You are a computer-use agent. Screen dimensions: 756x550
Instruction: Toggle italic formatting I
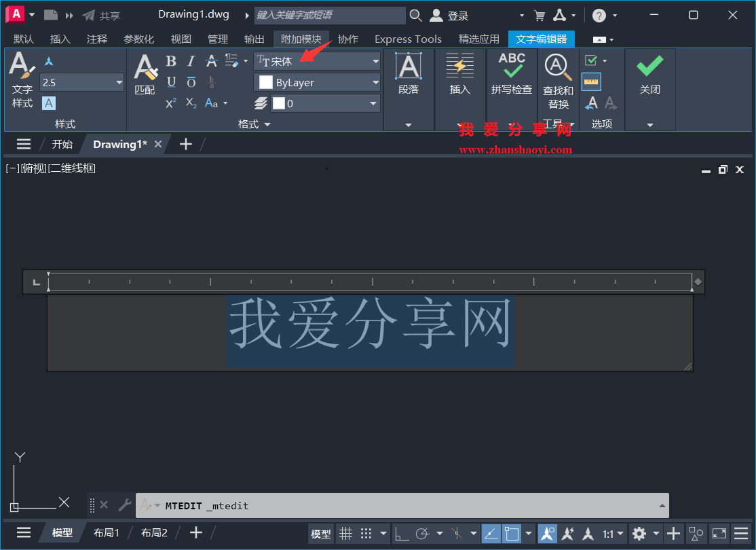click(x=191, y=61)
